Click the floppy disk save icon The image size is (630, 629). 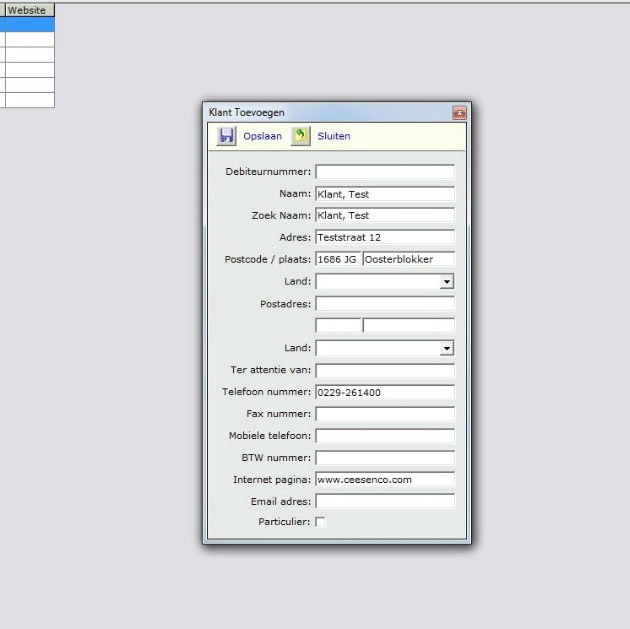click(x=226, y=136)
